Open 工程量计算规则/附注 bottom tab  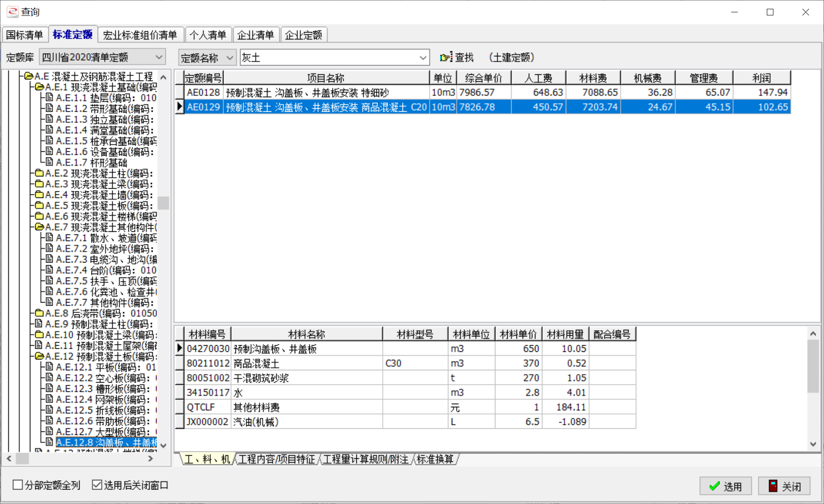pyautogui.click(x=366, y=459)
